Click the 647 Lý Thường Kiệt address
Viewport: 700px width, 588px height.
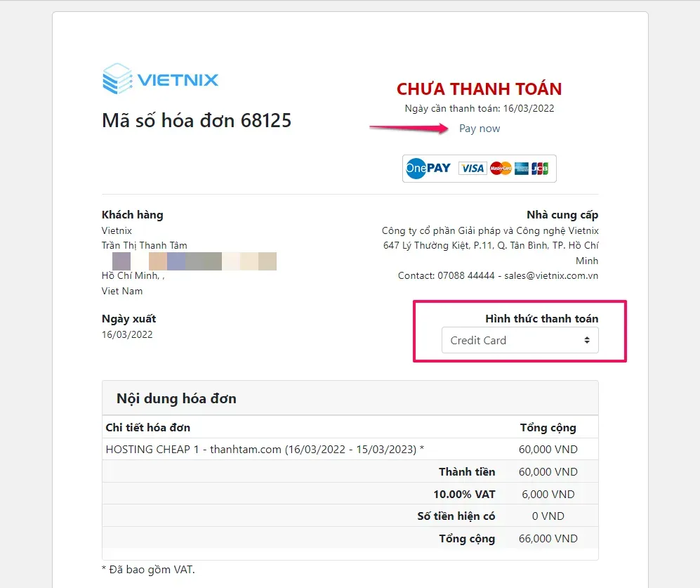491,253
